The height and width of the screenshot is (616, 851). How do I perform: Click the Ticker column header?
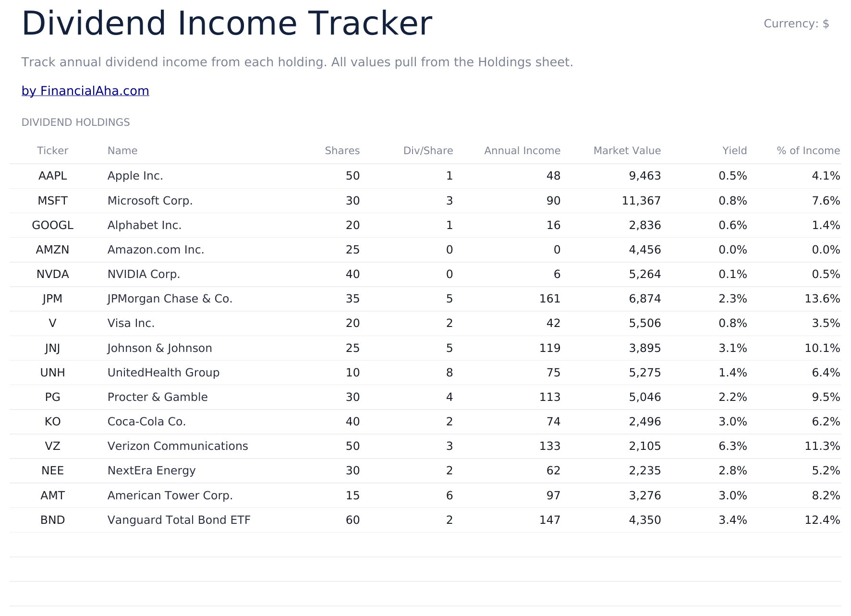point(53,151)
